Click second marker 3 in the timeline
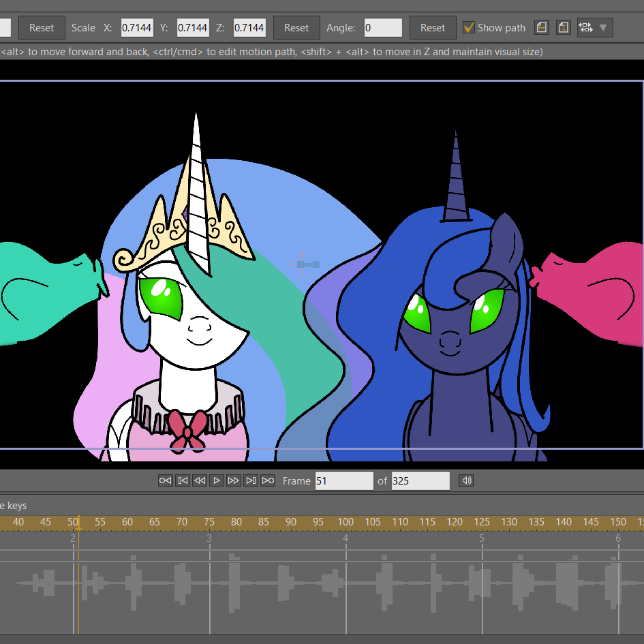Screen dimensions: 644x644 pos(209,538)
